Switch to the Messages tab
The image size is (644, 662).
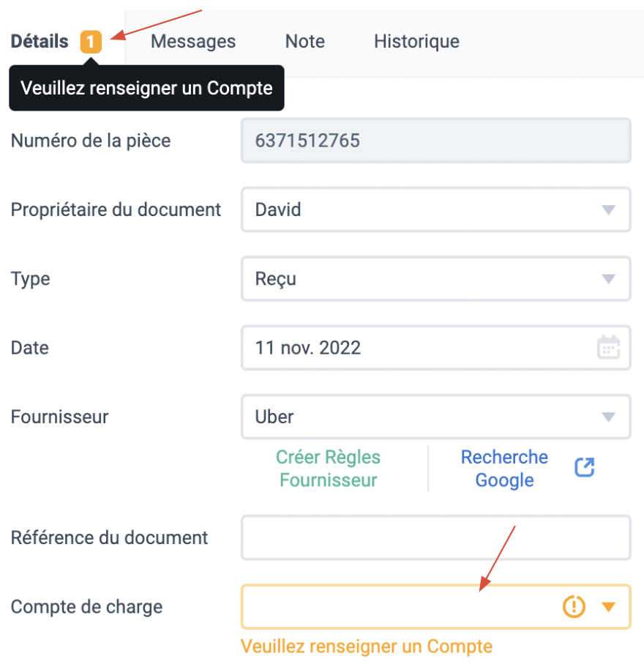coord(193,41)
